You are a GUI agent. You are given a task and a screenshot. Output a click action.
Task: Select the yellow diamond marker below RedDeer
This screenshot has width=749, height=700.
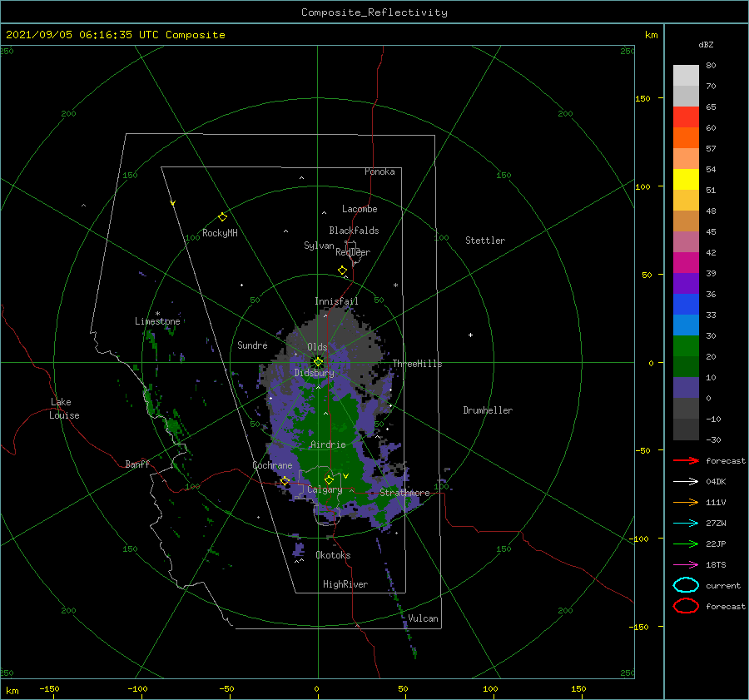342,271
